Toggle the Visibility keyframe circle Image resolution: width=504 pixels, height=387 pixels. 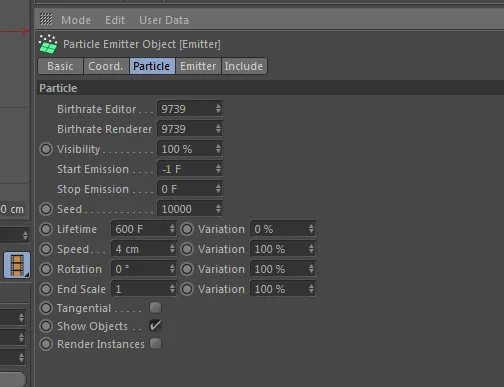coord(46,149)
